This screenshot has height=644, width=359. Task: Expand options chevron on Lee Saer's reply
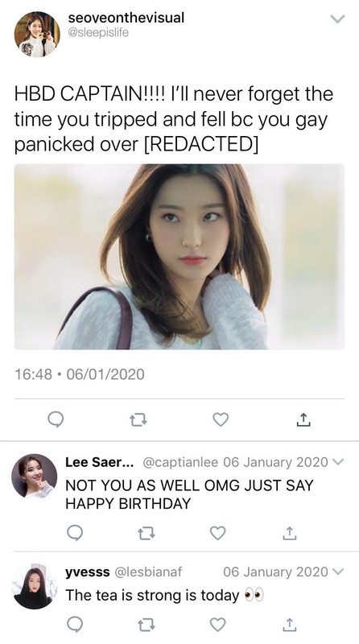337,462
